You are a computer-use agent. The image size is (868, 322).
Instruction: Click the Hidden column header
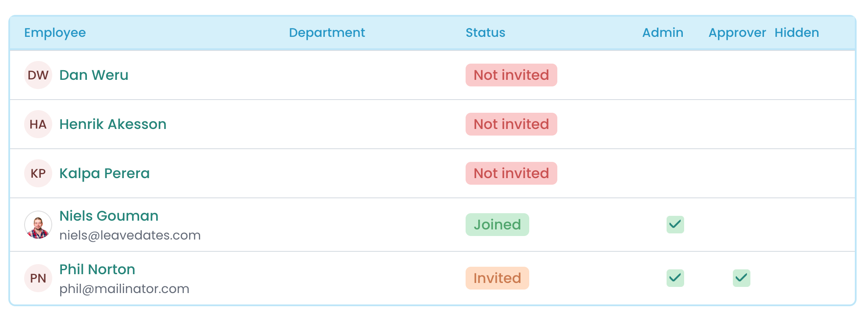point(796,32)
